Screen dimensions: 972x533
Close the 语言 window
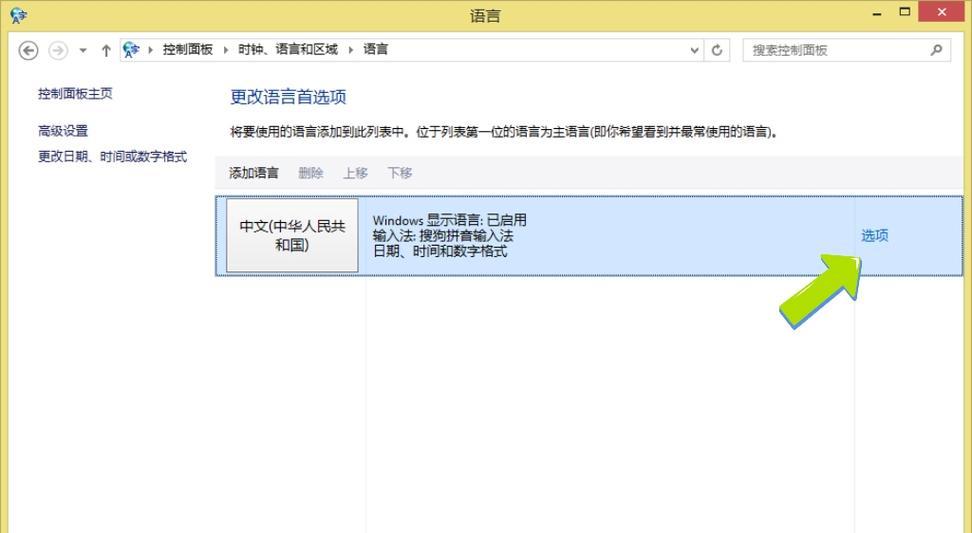click(x=942, y=12)
